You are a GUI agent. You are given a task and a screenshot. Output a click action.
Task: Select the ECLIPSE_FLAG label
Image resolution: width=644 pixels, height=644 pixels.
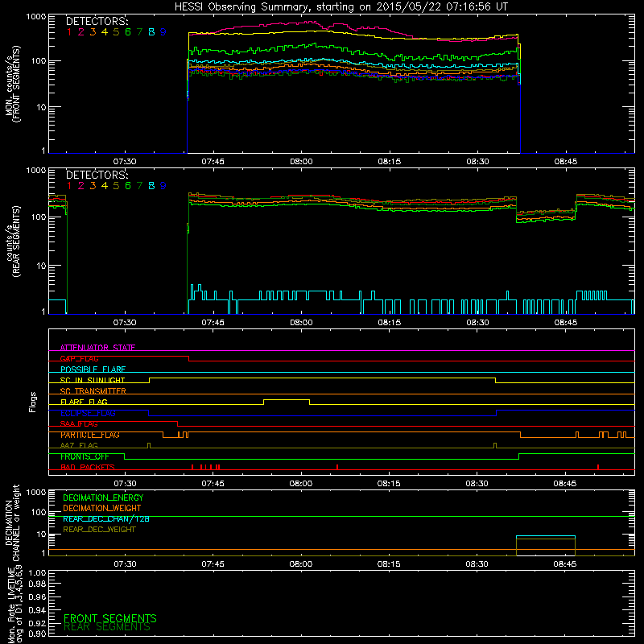tap(88, 413)
